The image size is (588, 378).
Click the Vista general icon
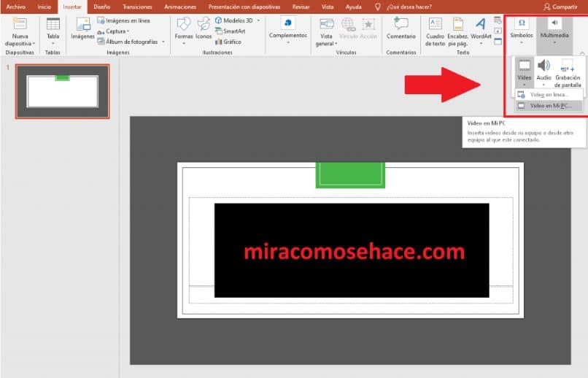click(326, 32)
